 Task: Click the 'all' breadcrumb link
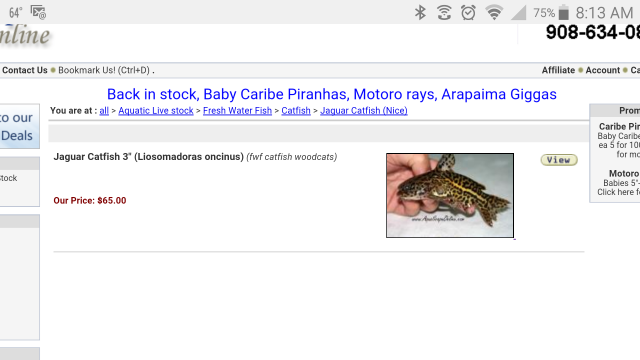click(x=104, y=111)
